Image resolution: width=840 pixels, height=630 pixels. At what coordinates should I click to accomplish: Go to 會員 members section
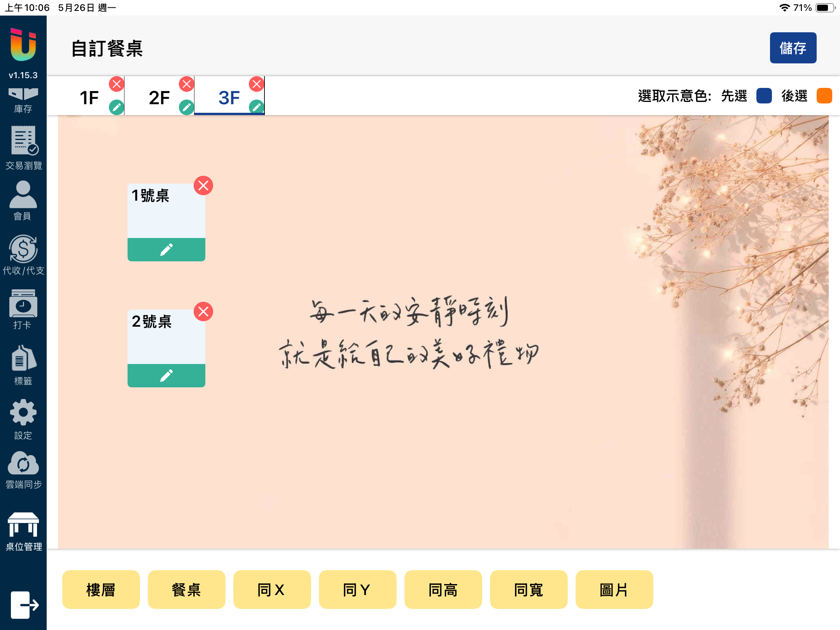[x=23, y=200]
